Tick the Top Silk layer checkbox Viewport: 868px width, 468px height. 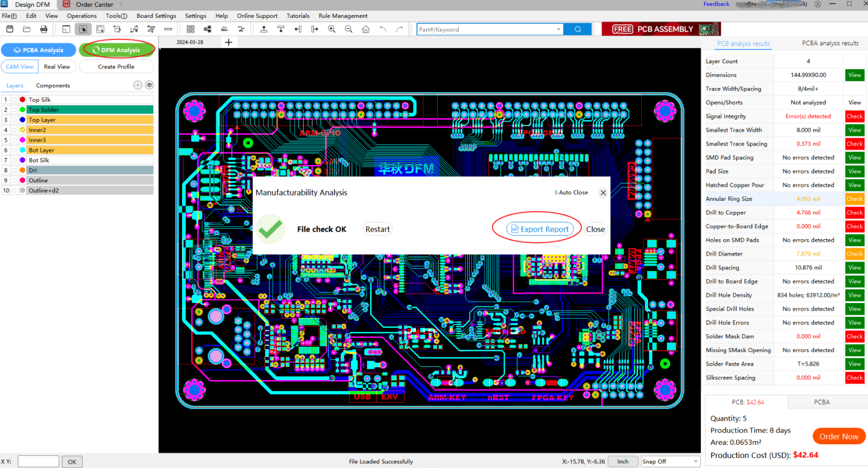click(14, 100)
